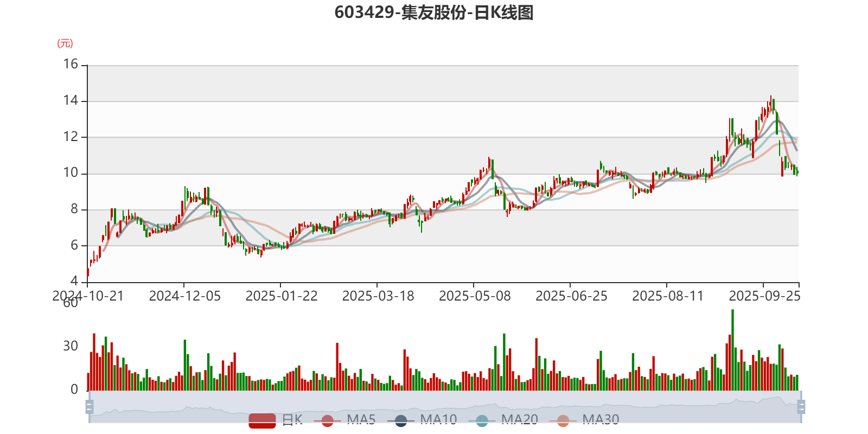Click the 2025-09-25 date axis label
The width and height of the screenshot is (868, 434).
coord(764,296)
